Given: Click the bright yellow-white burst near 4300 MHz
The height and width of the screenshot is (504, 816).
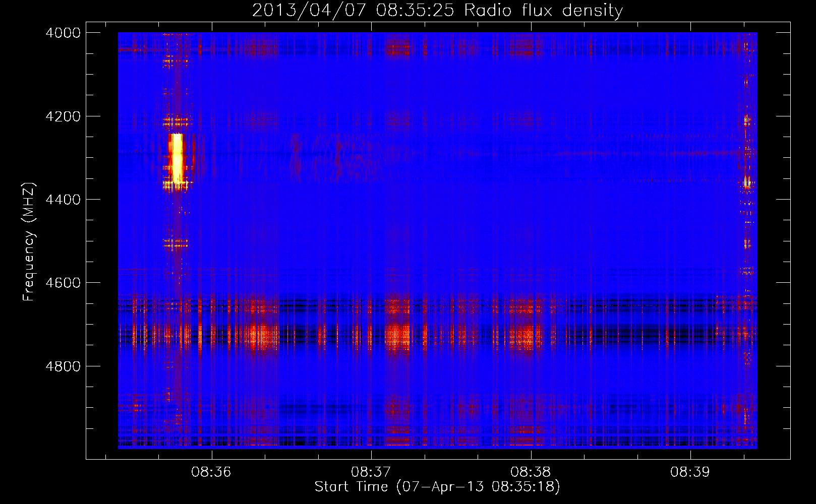Looking at the screenshot, I should [x=177, y=159].
